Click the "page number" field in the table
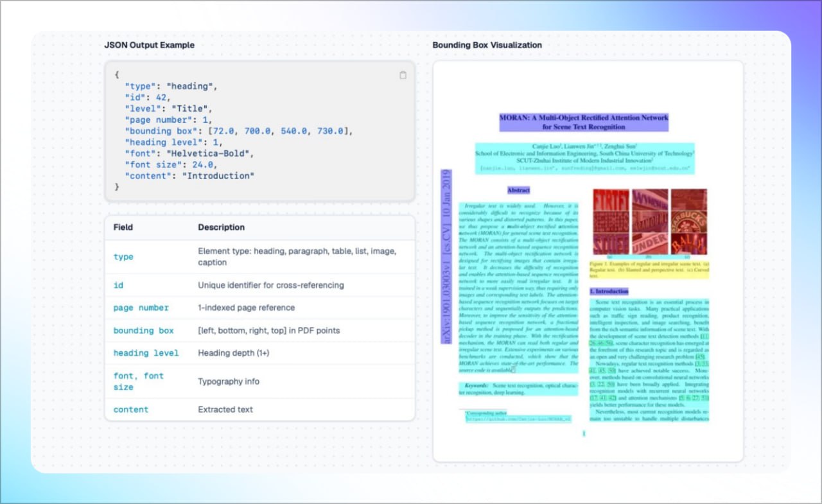The height and width of the screenshot is (504, 822). point(141,308)
